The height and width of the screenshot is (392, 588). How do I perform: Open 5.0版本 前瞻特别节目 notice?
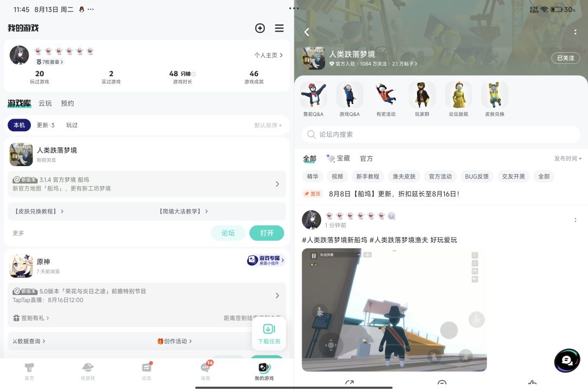tap(146, 296)
